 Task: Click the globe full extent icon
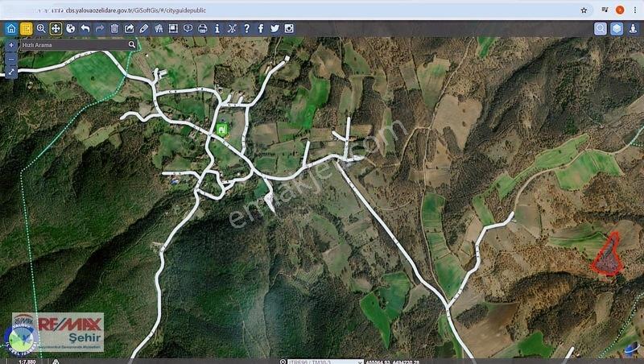pos(71,28)
